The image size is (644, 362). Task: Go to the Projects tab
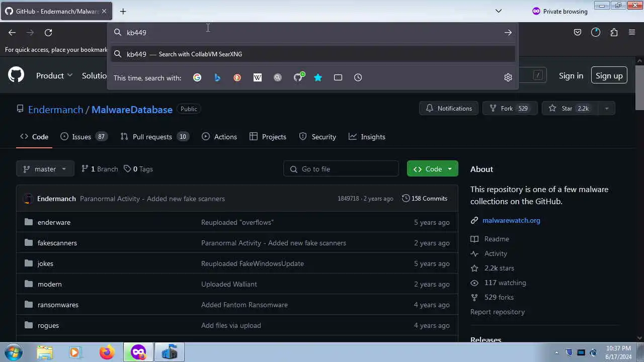pos(268,137)
